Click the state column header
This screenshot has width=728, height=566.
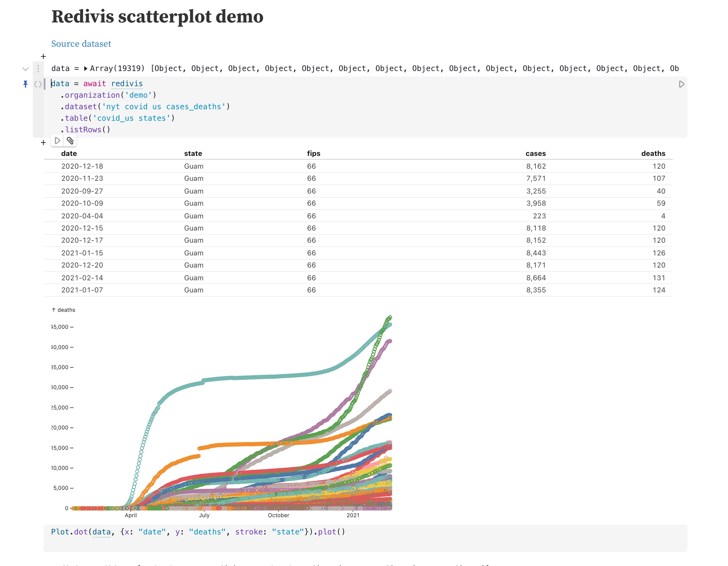193,153
